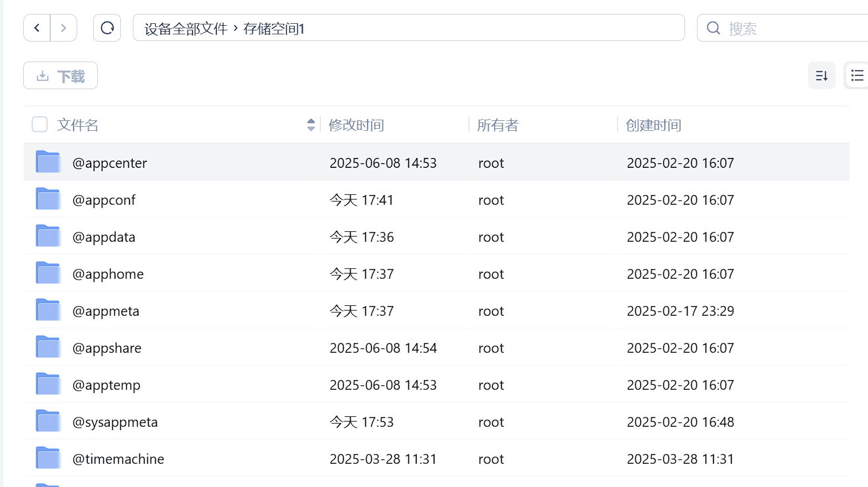Select the @appconf file name

(104, 200)
